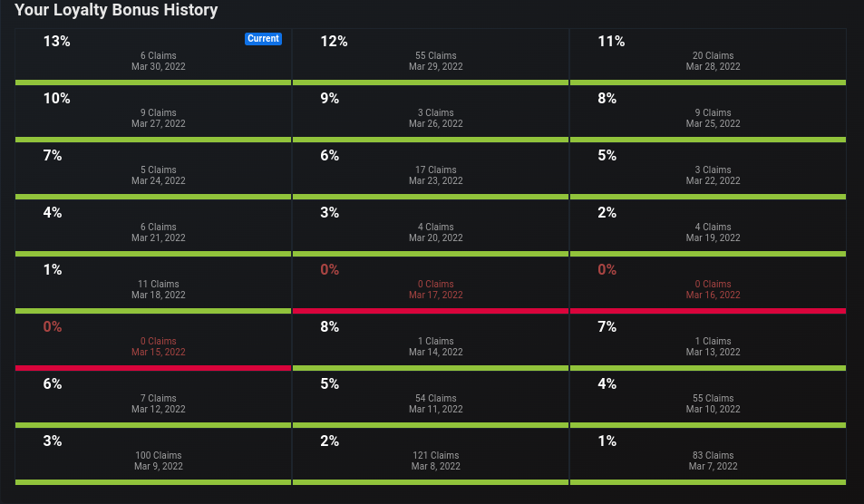Click the red bar beneath Mar 17, 2022
Screen dimensions: 864x504
click(431, 311)
